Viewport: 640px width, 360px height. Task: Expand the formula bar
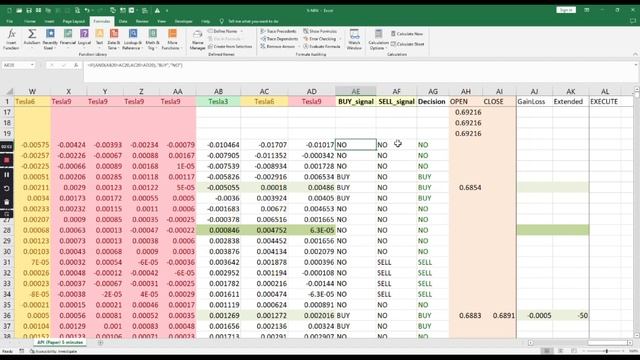point(636,65)
